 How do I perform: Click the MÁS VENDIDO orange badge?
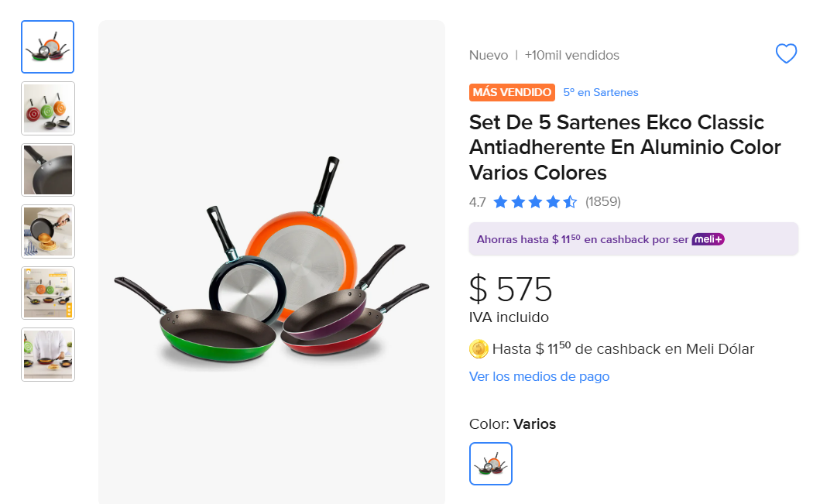coord(513,92)
